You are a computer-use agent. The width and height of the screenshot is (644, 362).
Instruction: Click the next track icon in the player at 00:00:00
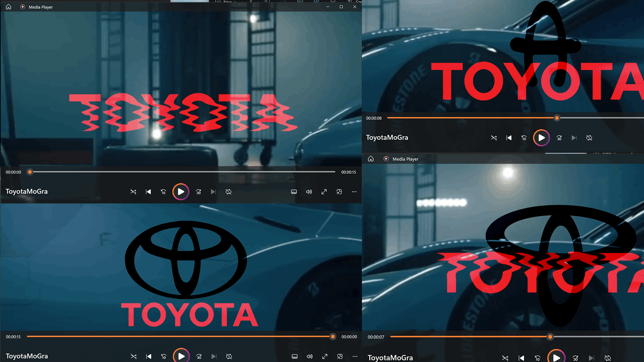[213, 192]
